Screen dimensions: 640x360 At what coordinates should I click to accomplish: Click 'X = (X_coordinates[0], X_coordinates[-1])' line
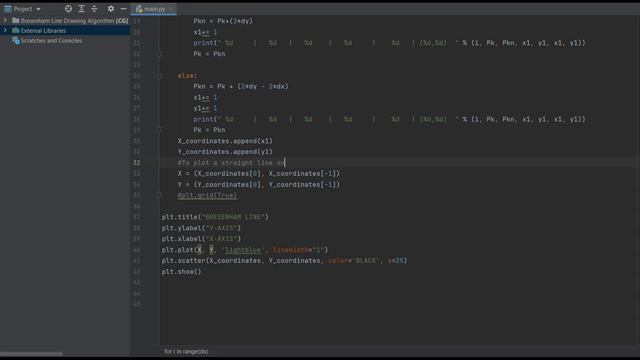pyautogui.click(x=259, y=173)
